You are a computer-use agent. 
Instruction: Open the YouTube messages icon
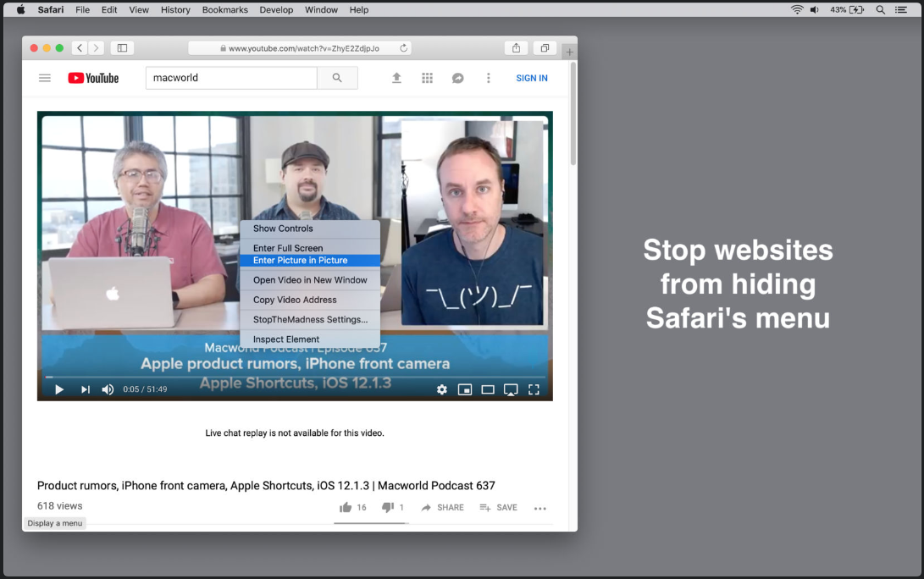[458, 78]
